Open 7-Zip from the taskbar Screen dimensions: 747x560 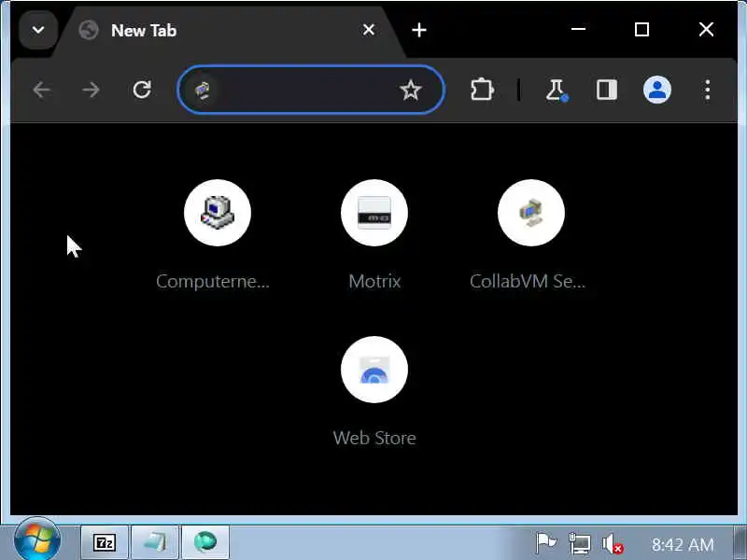point(105,542)
